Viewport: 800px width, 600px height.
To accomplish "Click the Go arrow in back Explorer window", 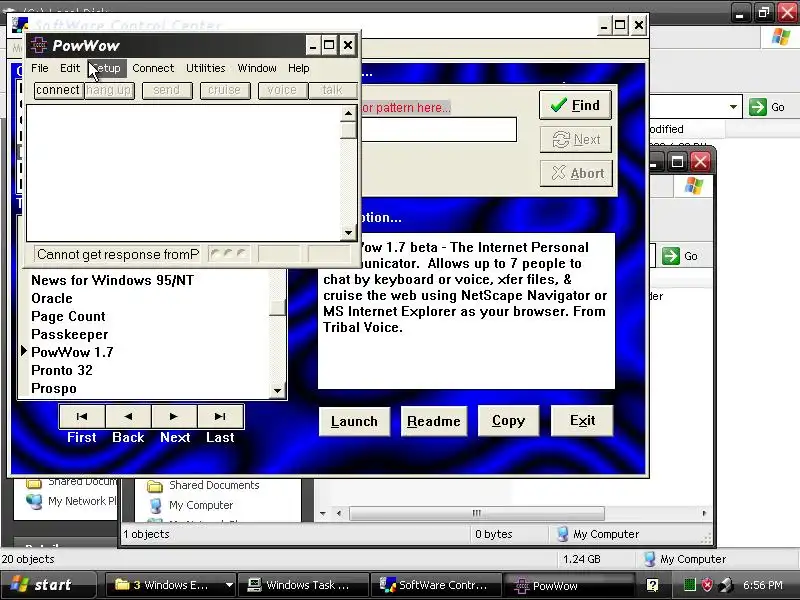I will pos(758,107).
